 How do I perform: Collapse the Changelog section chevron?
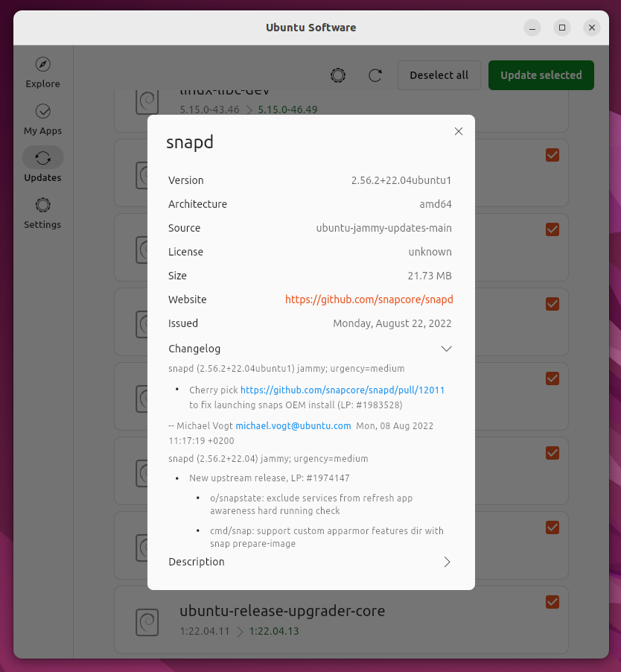446,349
